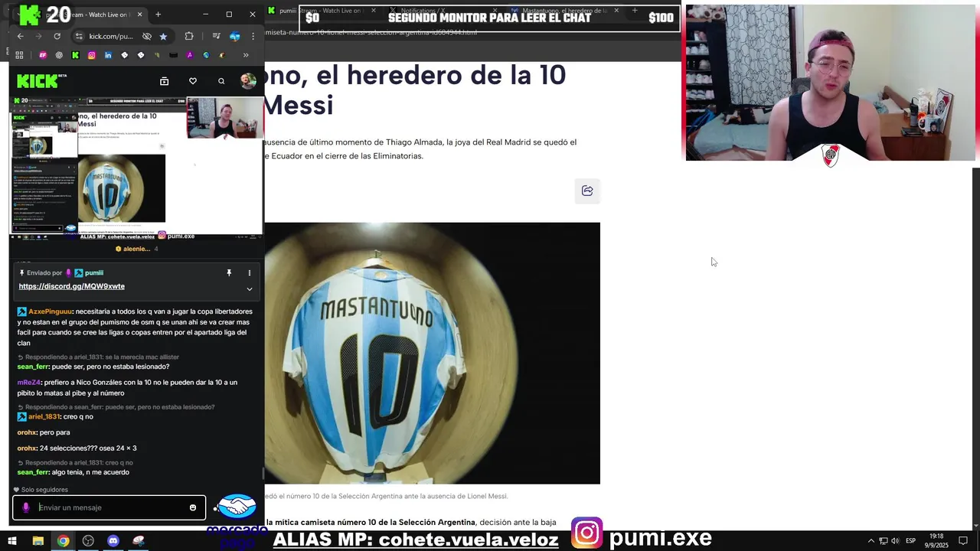This screenshot has height=551, width=980.
Task: Open the clock and date flyout
Action: [937, 541]
